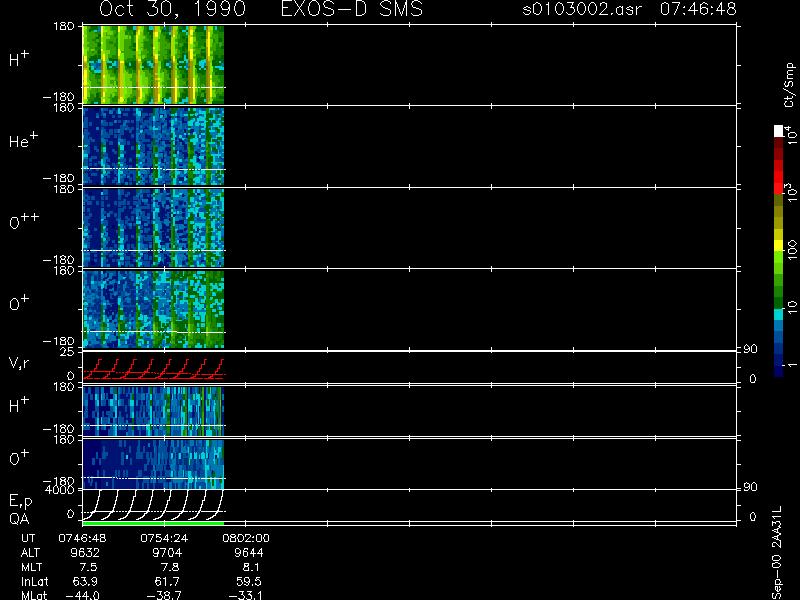Image resolution: width=800 pixels, height=600 pixels.
Task: Click the cyan color bar segment
Action: click(779, 314)
